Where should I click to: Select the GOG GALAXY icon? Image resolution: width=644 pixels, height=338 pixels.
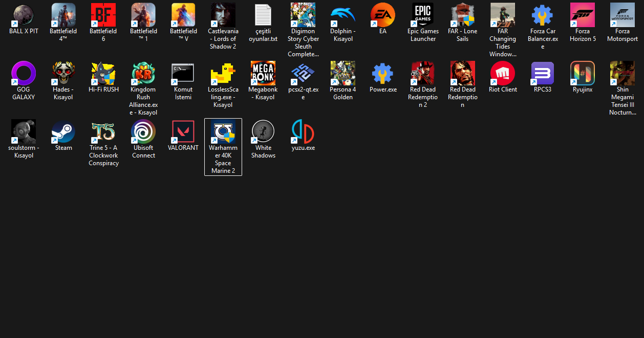tap(24, 74)
